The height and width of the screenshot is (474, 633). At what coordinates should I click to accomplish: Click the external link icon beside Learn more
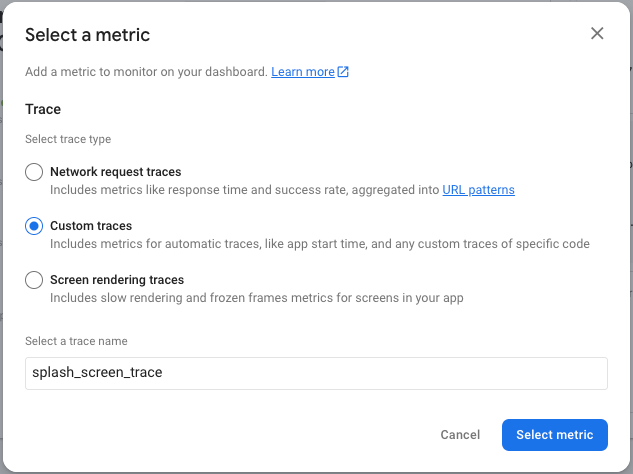point(343,72)
